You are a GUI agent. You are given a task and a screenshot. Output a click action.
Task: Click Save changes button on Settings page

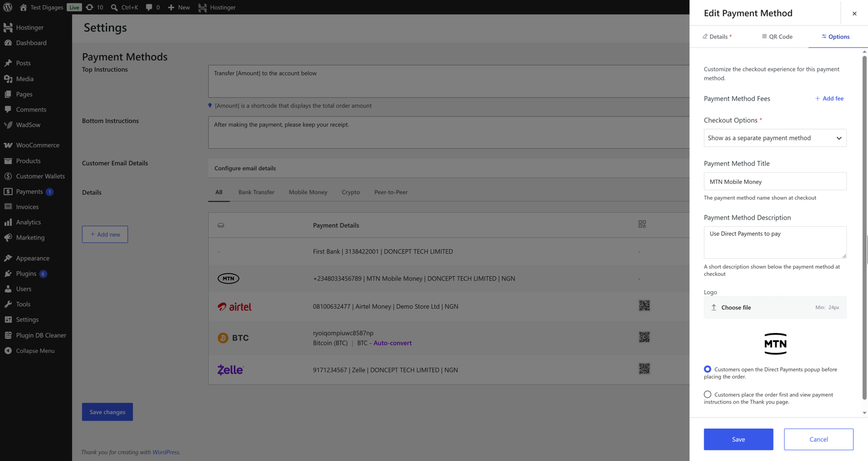107,412
